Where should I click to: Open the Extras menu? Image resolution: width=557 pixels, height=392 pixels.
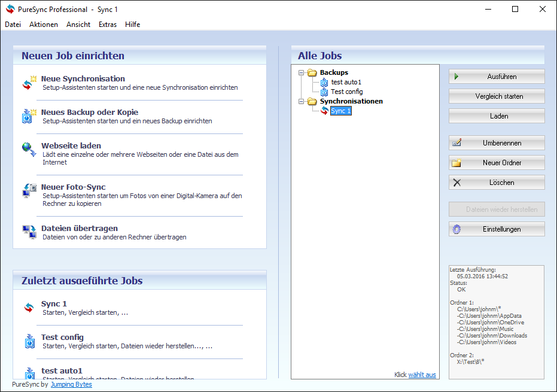(x=108, y=25)
